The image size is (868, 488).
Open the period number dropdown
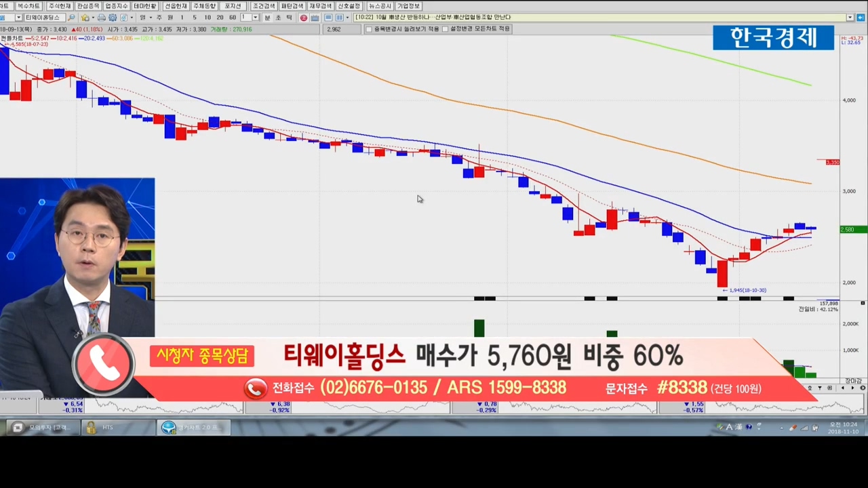coord(255,18)
